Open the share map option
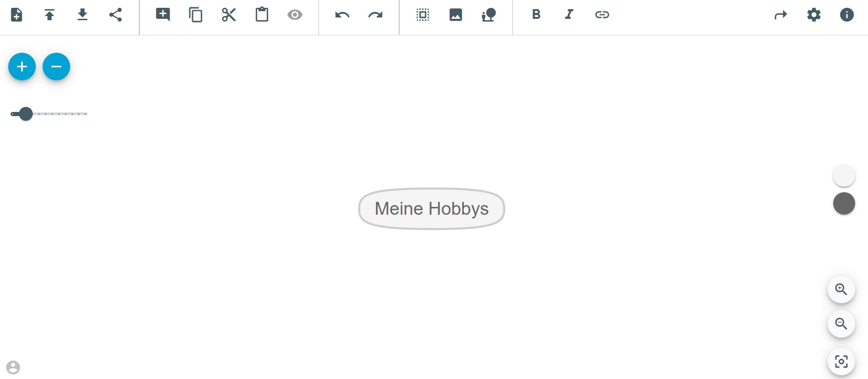Screen dimensions: 868x379 pos(115,15)
